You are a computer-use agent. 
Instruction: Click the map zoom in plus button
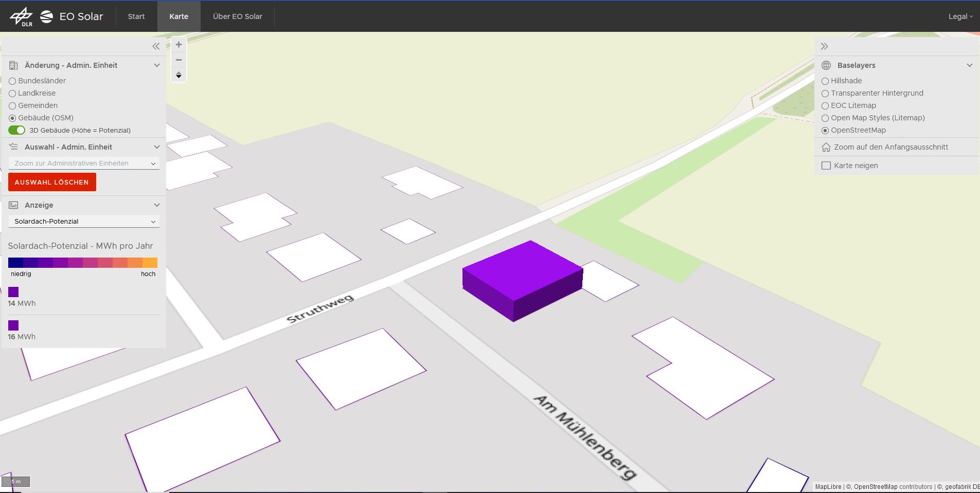click(179, 45)
